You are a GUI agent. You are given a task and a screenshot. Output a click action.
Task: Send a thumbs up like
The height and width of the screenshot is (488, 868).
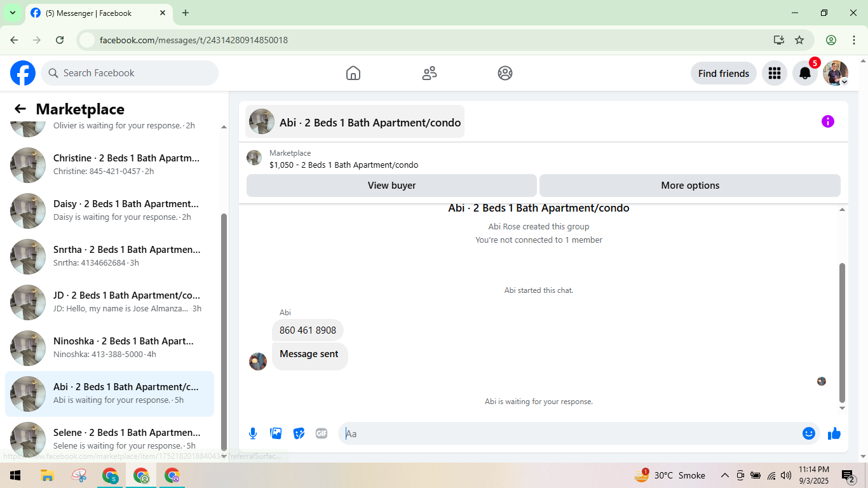[x=834, y=433]
